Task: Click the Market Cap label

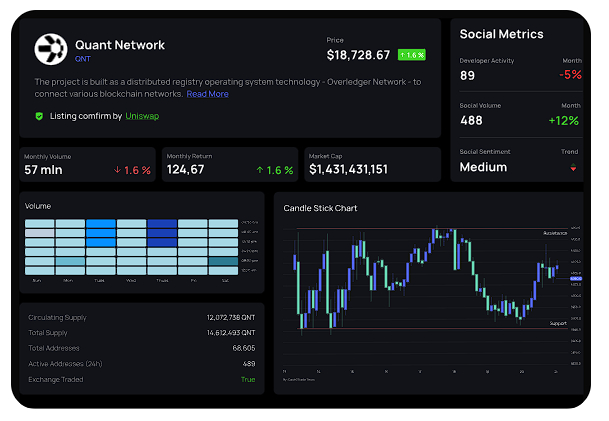Action: click(x=325, y=156)
